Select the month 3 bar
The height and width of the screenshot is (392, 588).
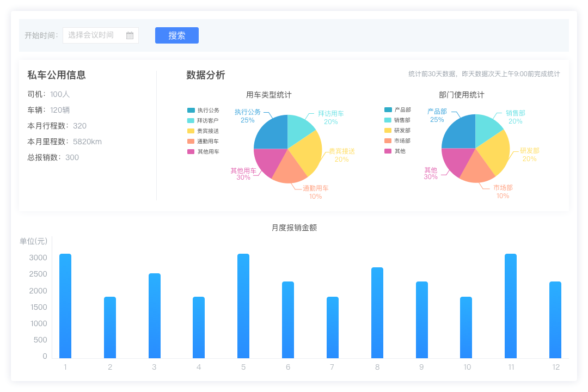click(x=155, y=316)
